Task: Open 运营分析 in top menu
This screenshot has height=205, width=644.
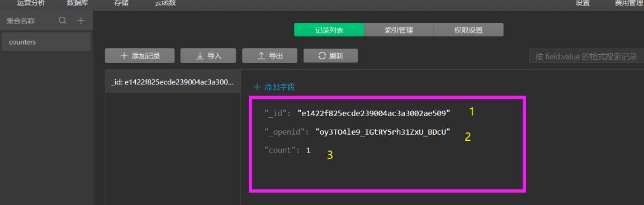Action: tap(31, 3)
